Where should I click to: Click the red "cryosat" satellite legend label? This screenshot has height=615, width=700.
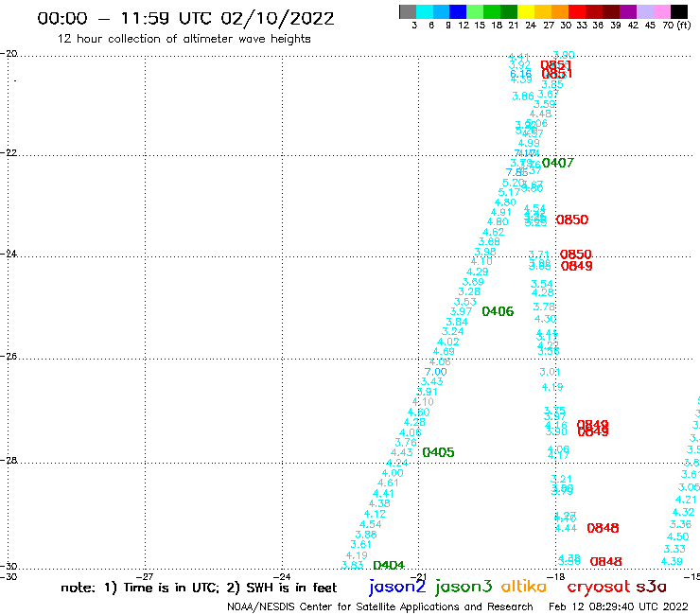(x=599, y=587)
